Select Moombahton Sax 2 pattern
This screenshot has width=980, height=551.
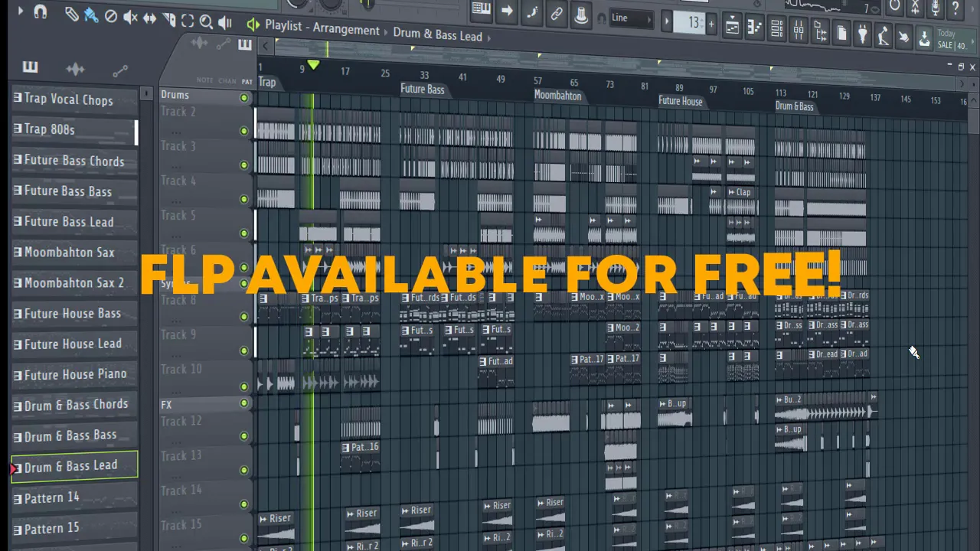tap(73, 282)
